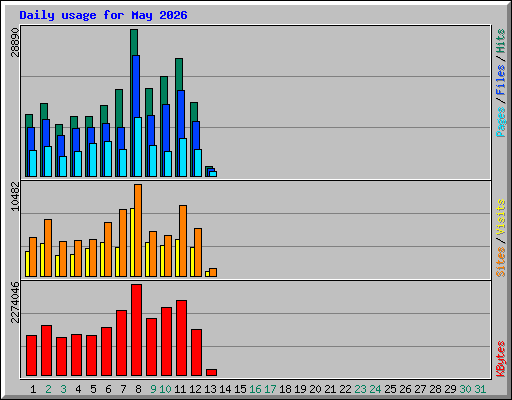Click day 20 on the x-axis

click(x=315, y=389)
